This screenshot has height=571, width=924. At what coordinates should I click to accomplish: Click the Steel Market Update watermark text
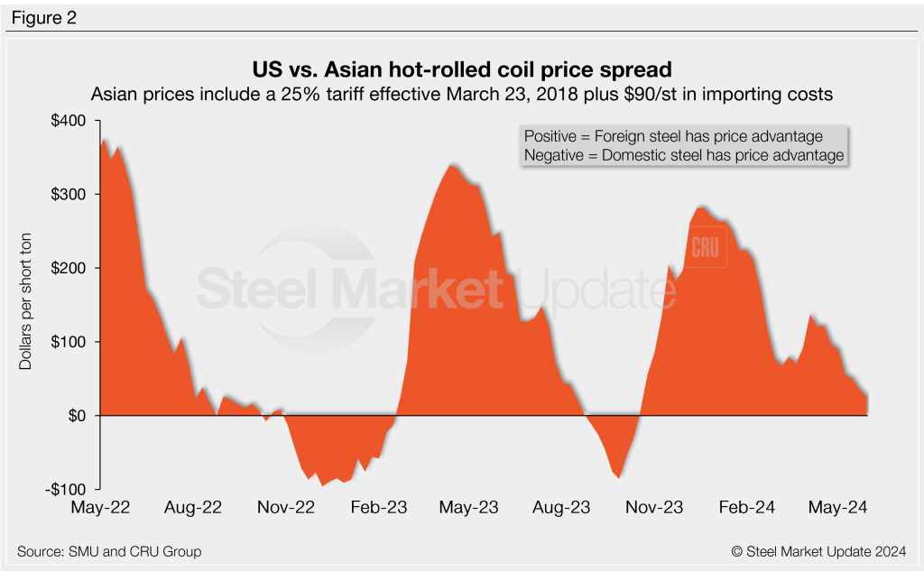[424, 289]
